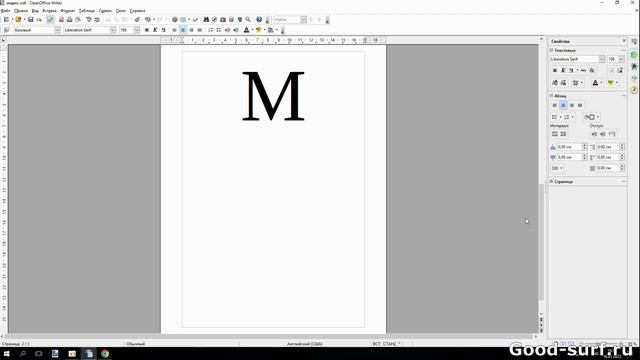This screenshot has width=640, height=360.
Task: Open the Gallery toolbar icon
Action: (x=223, y=20)
